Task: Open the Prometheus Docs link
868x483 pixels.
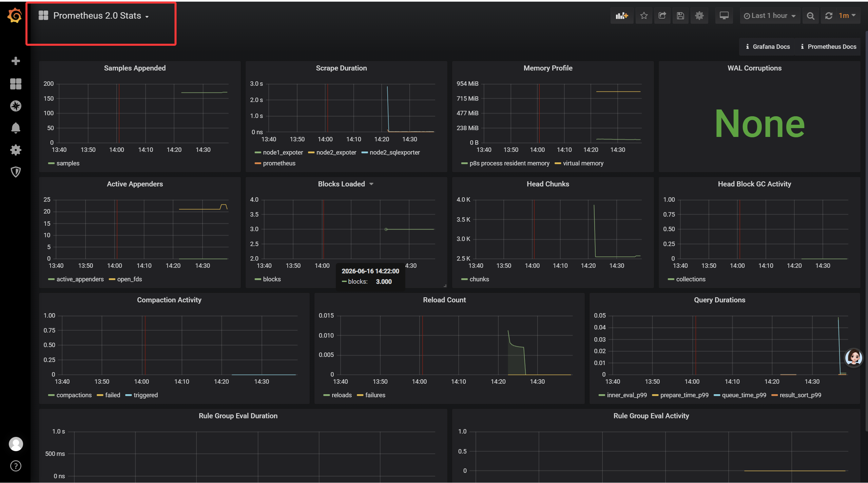Action: pyautogui.click(x=828, y=46)
